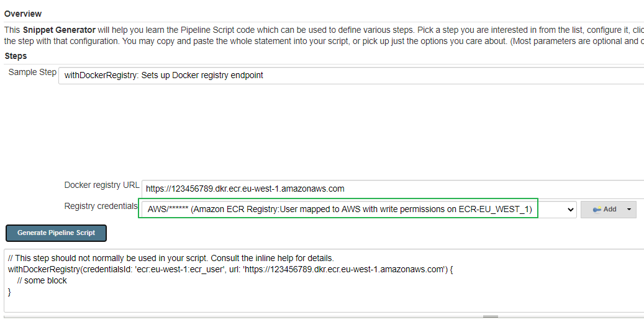644x320 pixels.
Task: Click the Registry credentials label
Action: 101,206
